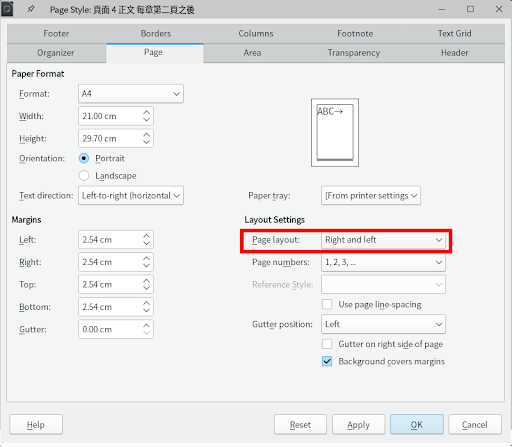The image size is (512, 447).
Task: Open the Borders tab
Action: tap(156, 34)
